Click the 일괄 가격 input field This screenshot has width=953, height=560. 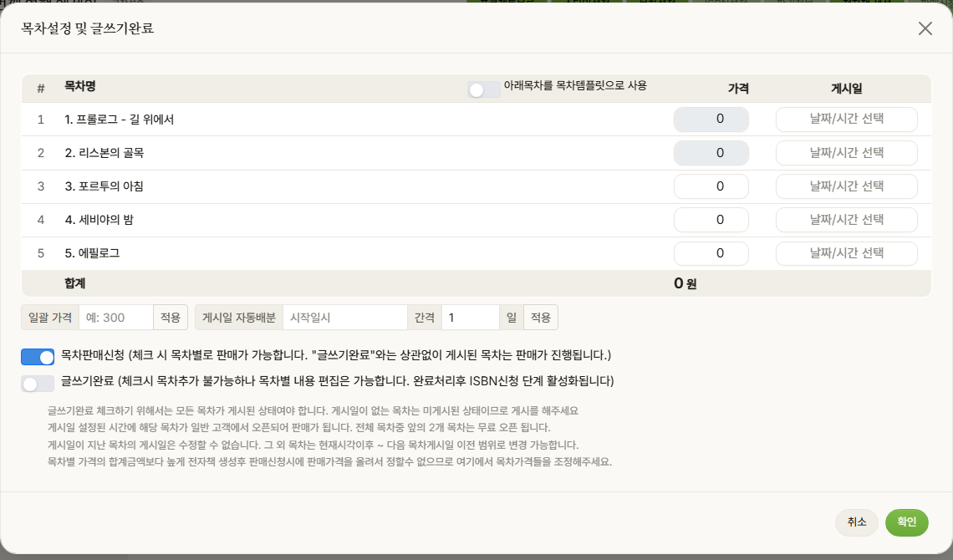click(116, 318)
